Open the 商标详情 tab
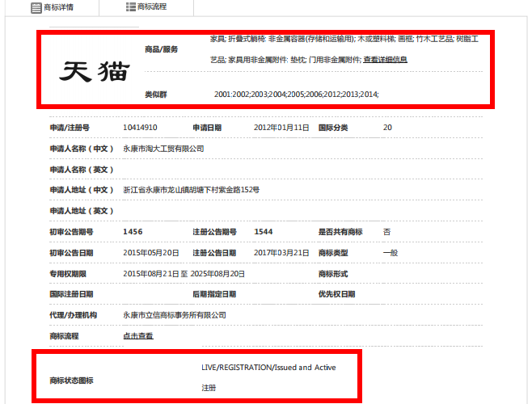 coord(52,7)
